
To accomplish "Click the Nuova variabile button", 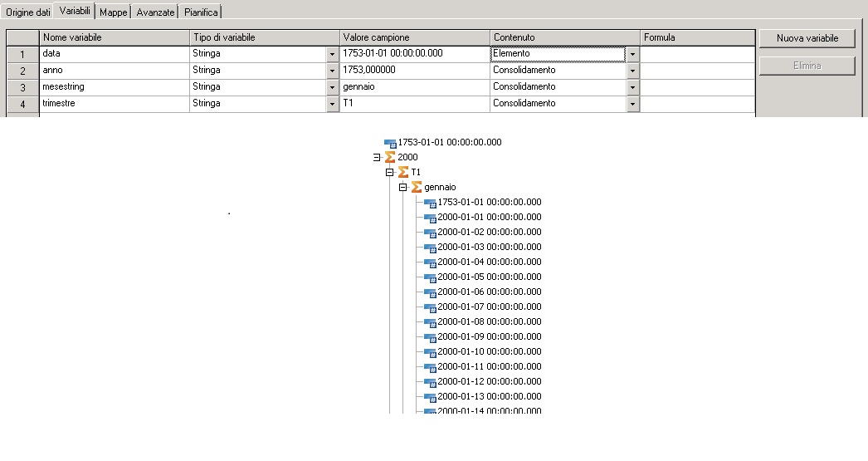I will (807, 38).
